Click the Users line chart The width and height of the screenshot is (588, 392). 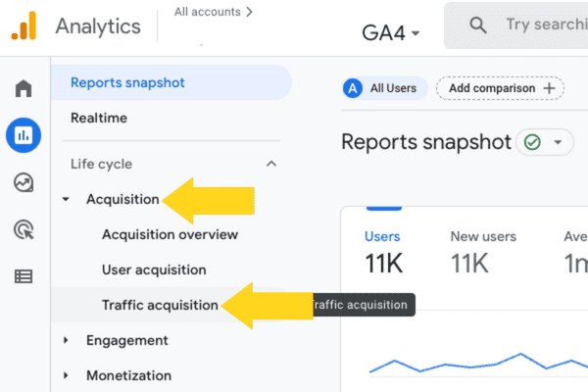(x=478, y=363)
